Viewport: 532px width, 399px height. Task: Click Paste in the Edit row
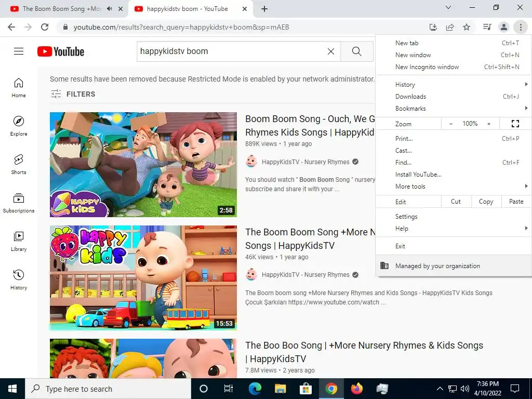click(516, 202)
